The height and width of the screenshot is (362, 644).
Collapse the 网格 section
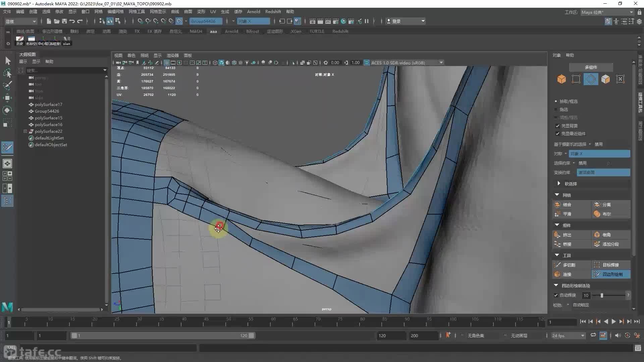557,195
